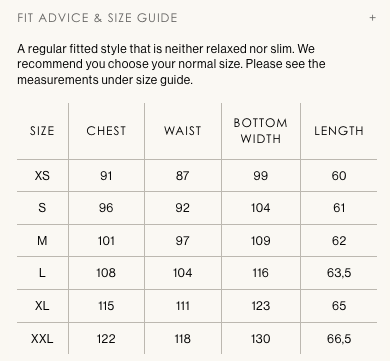The image size is (390, 361).
Task: Select the XL size row label
Action: tap(42, 306)
